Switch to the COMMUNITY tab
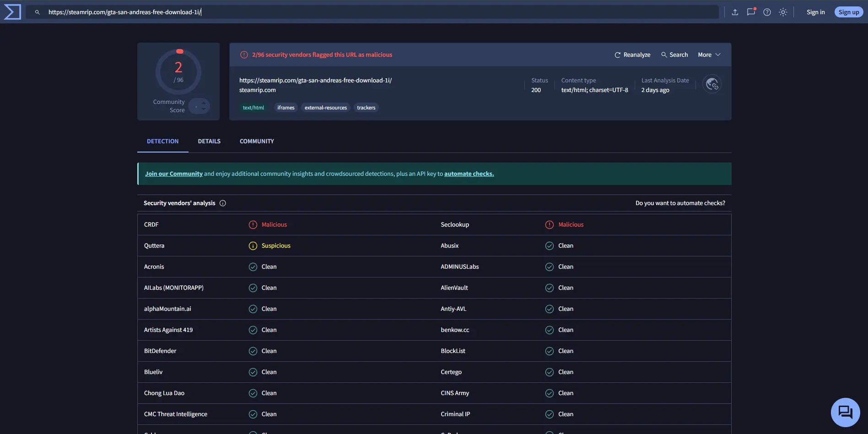868x434 pixels. coord(257,141)
